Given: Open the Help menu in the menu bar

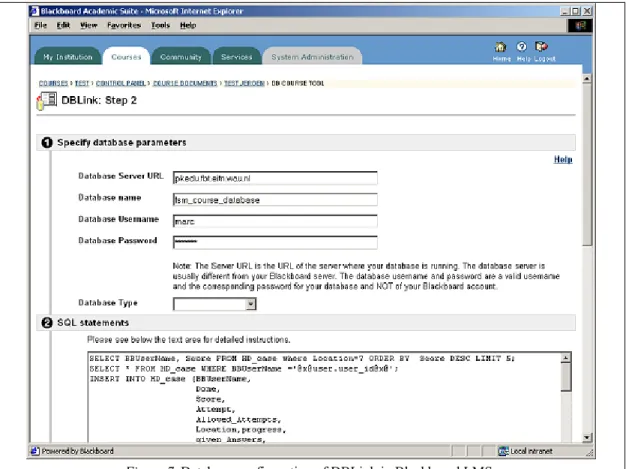Looking at the screenshot, I should (188, 26).
